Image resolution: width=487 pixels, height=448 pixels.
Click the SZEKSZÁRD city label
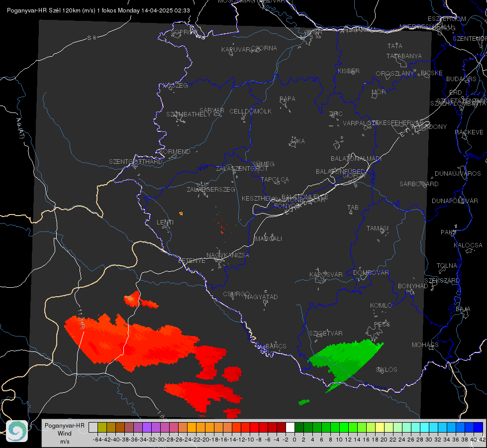[x=442, y=281]
